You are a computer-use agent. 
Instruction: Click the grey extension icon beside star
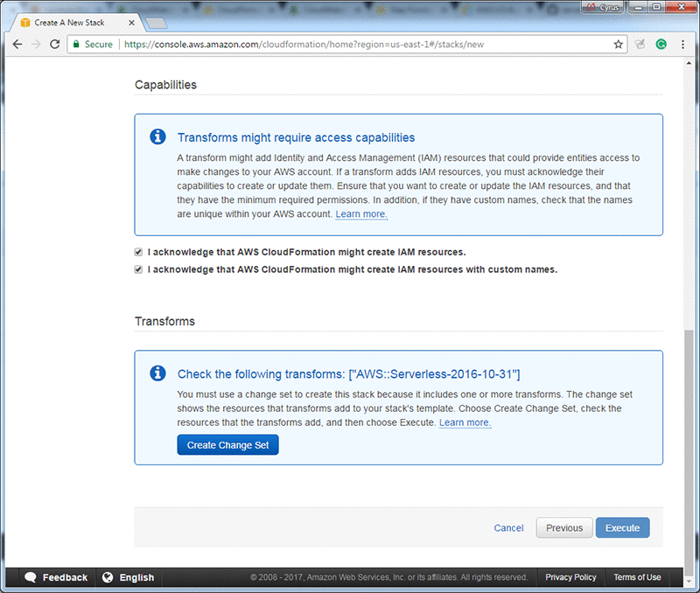click(640, 45)
